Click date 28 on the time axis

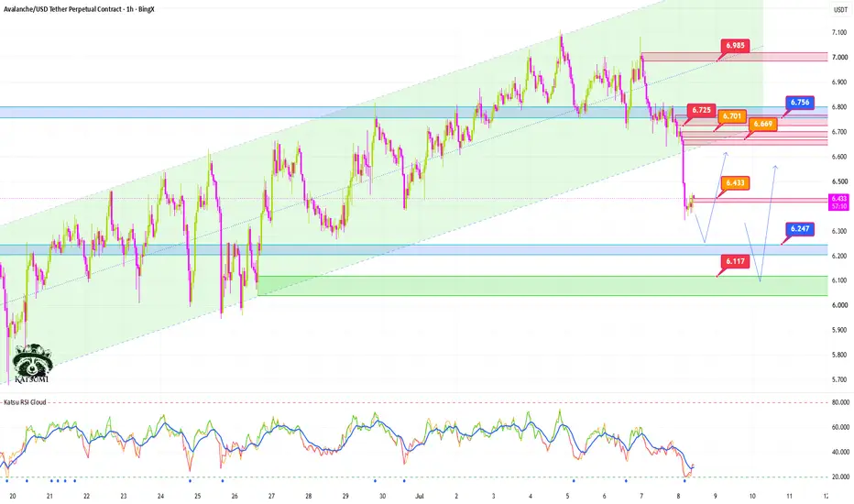click(309, 497)
